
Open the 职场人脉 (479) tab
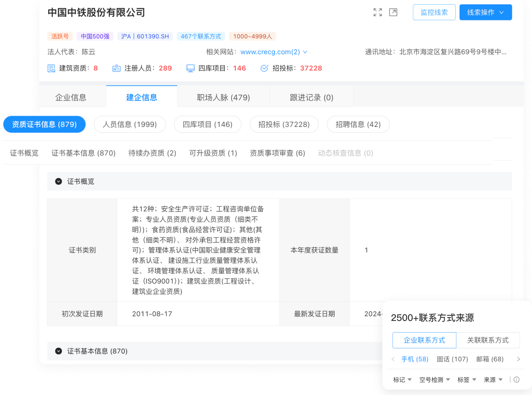click(x=224, y=97)
